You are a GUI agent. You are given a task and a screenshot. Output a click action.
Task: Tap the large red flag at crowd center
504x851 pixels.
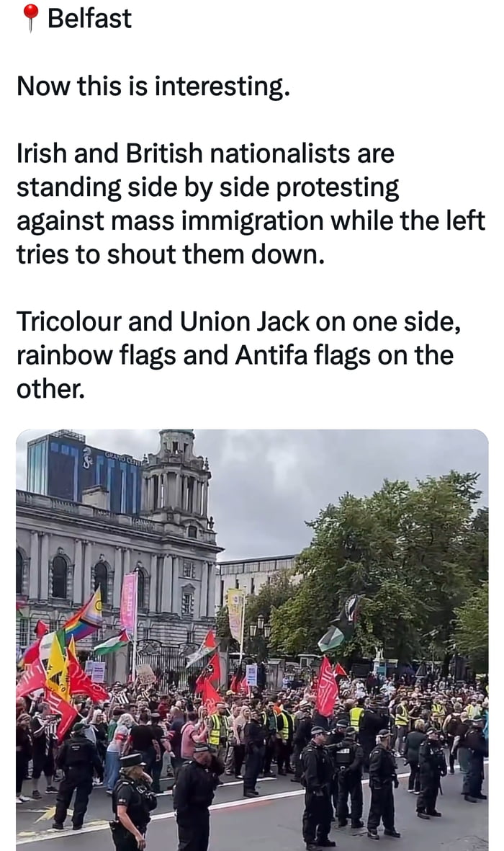[327, 687]
